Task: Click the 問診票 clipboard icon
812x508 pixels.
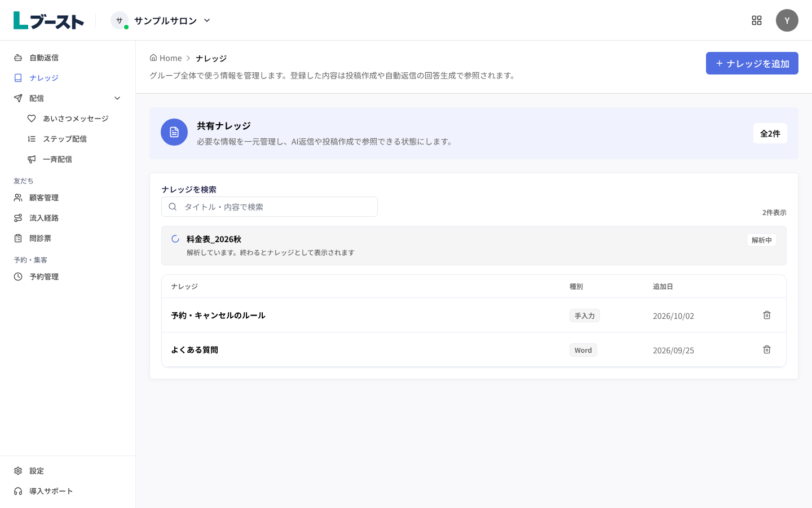Action: [18, 238]
